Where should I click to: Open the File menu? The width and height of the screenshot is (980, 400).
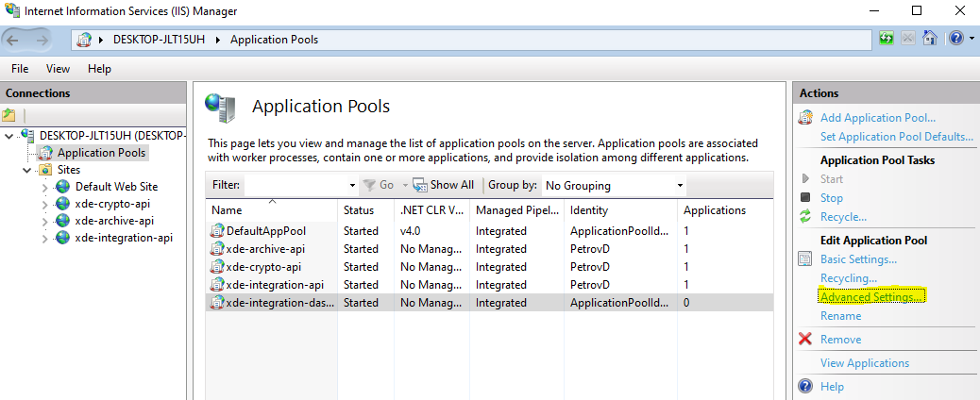(20, 69)
